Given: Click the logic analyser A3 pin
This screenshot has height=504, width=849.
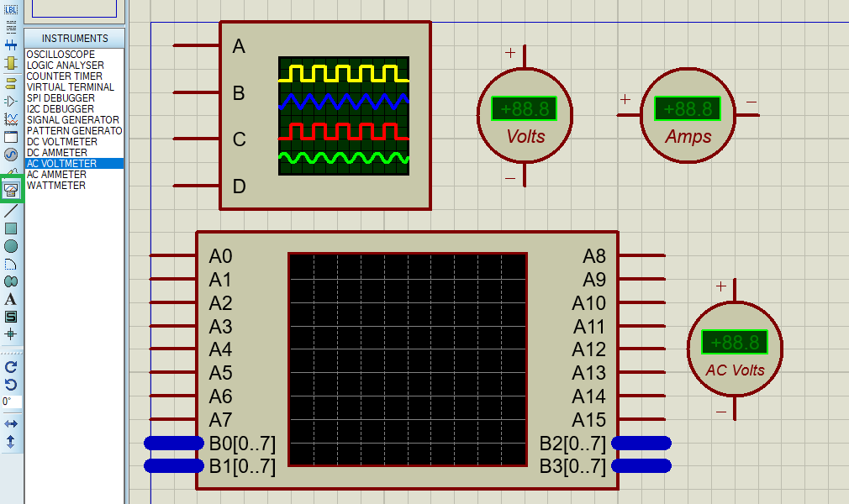Looking at the screenshot, I should pos(173,326).
